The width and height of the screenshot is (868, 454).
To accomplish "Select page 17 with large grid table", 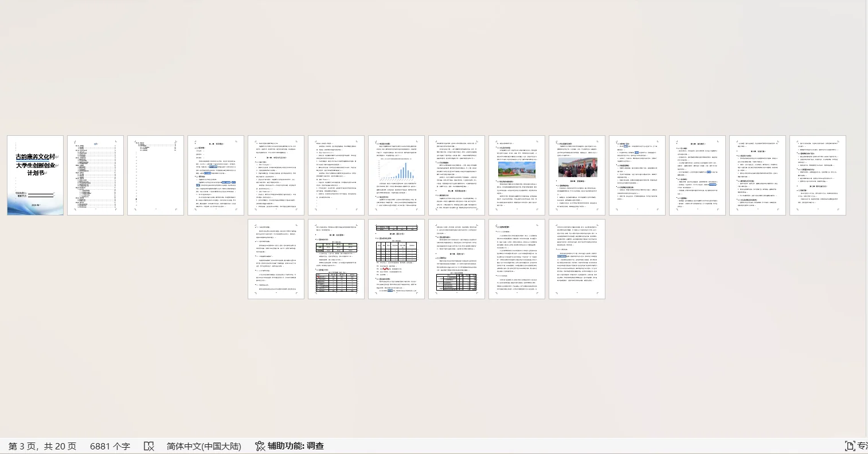I will (x=397, y=259).
